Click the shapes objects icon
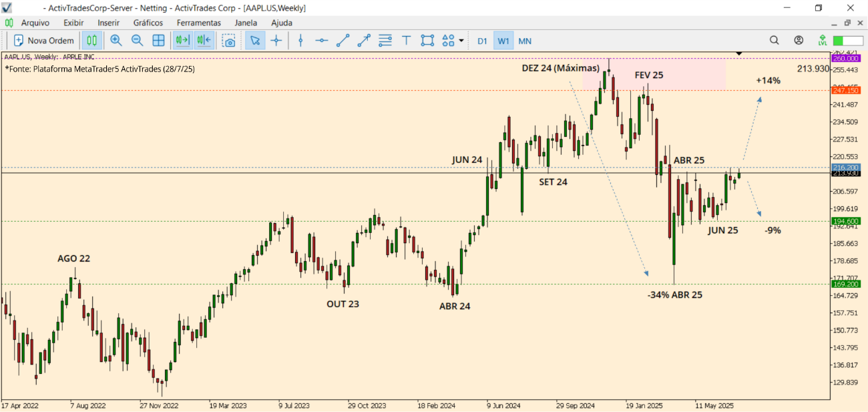Viewport: 868px width, 412px height. pyautogui.click(x=448, y=40)
